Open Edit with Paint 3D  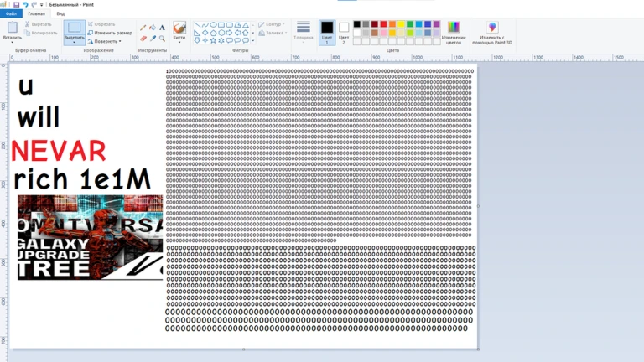[x=492, y=33]
